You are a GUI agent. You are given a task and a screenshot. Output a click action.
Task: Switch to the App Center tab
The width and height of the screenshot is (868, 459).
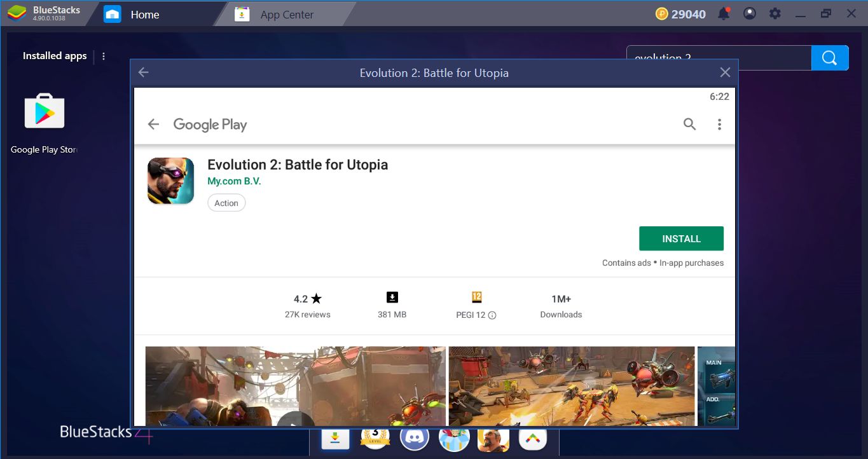click(x=287, y=14)
